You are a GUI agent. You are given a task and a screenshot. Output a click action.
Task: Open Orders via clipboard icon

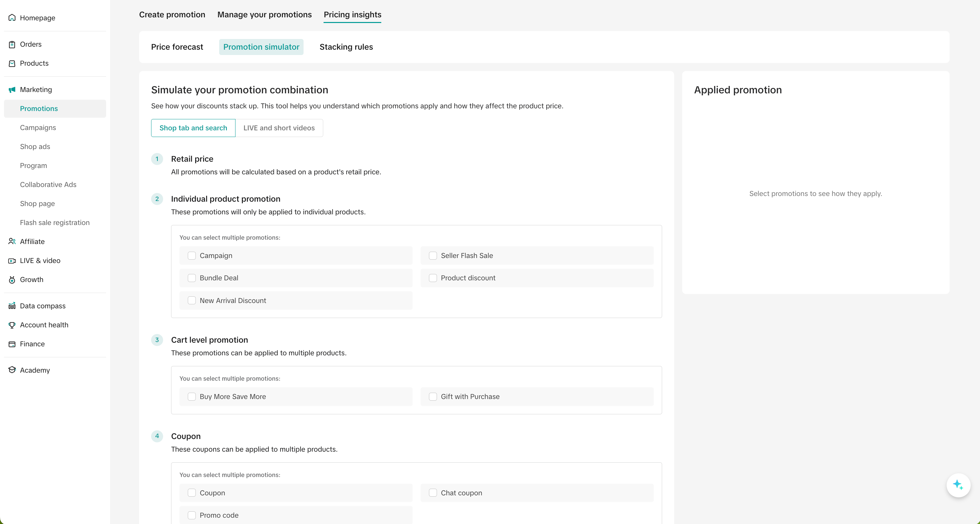tap(12, 44)
